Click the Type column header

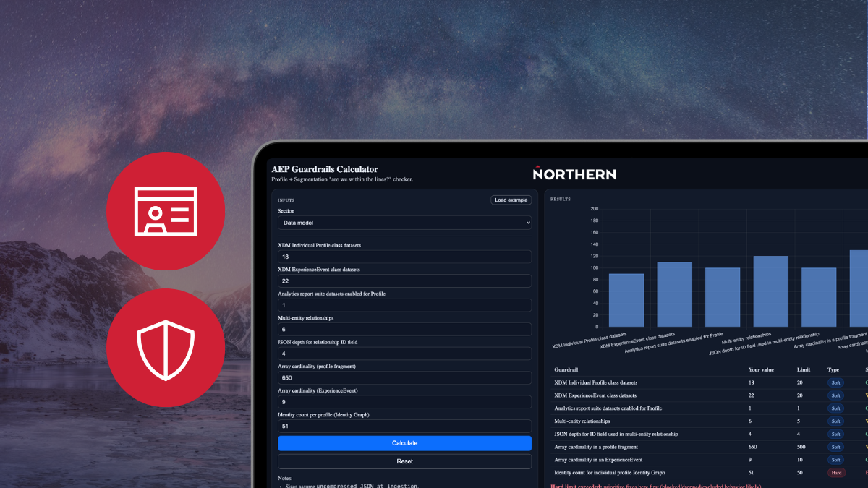(833, 369)
